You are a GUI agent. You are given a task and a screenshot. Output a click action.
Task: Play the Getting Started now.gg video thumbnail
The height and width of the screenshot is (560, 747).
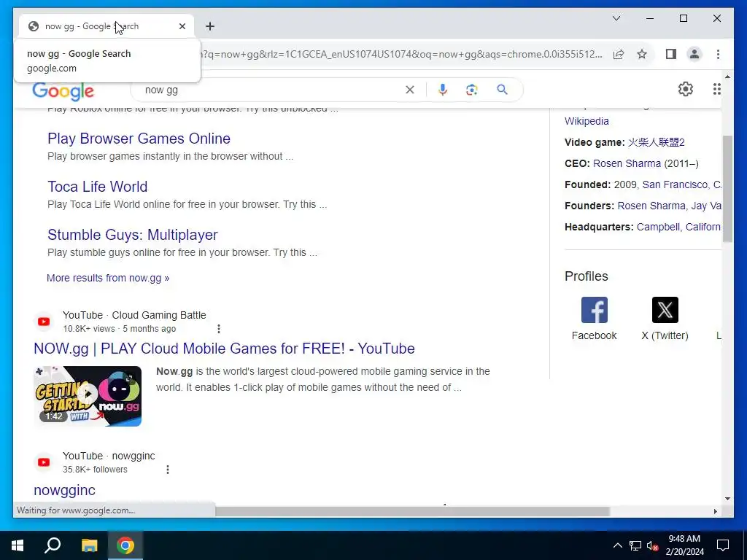[88, 396]
